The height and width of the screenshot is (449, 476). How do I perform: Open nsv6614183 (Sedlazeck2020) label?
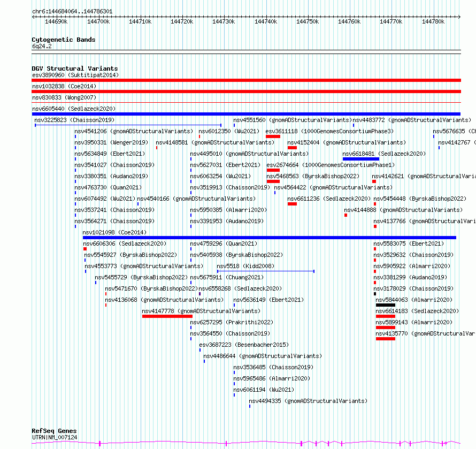coord(417,311)
